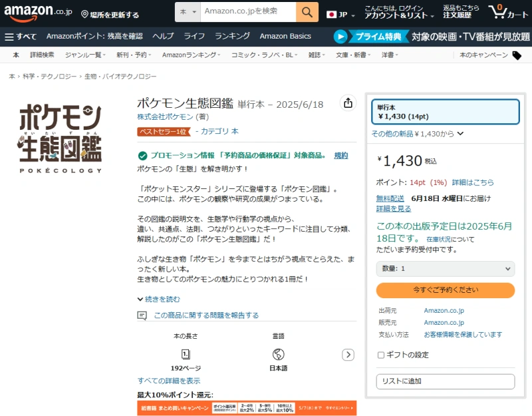Click the Japan flag language selector

(340, 15)
